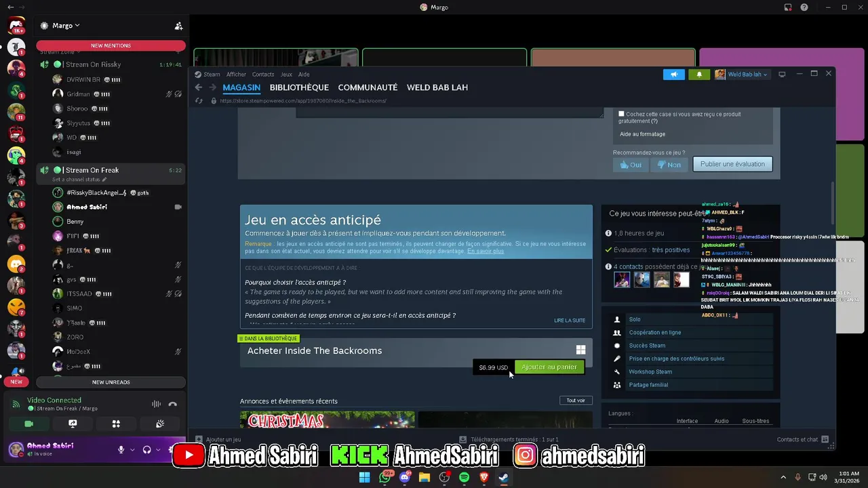Click the Windows Start button
Viewport: 868px width, 488px height.
364,477
